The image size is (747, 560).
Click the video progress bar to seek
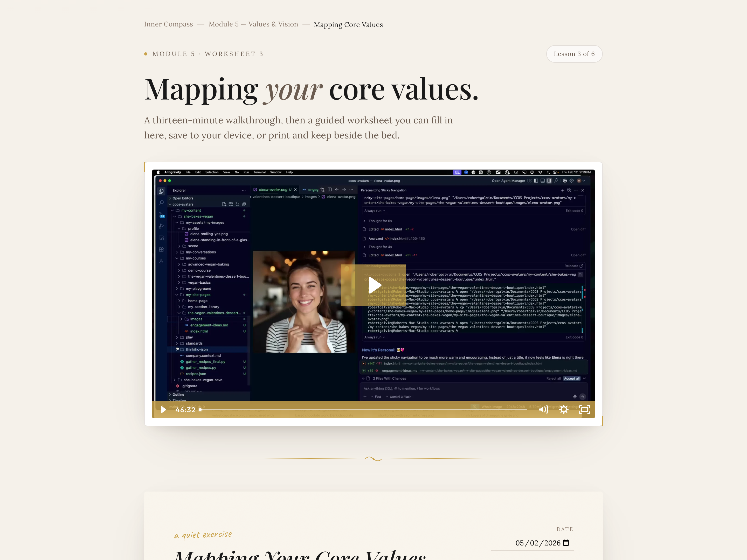click(x=363, y=410)
